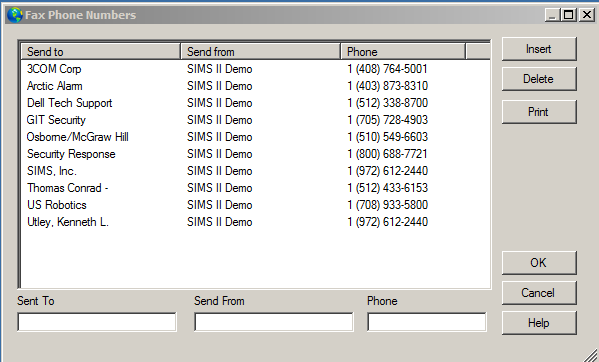Focus the Sent To input field
The height and width of the screenshot is (362, 599).
(97, 322)
